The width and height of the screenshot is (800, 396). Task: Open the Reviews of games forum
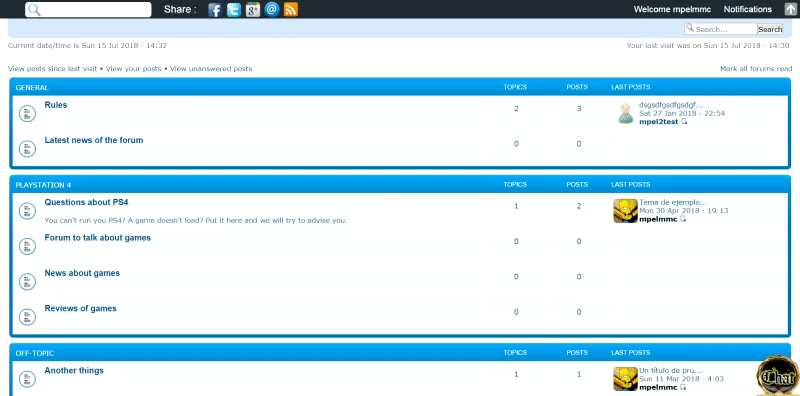point(81,308)
